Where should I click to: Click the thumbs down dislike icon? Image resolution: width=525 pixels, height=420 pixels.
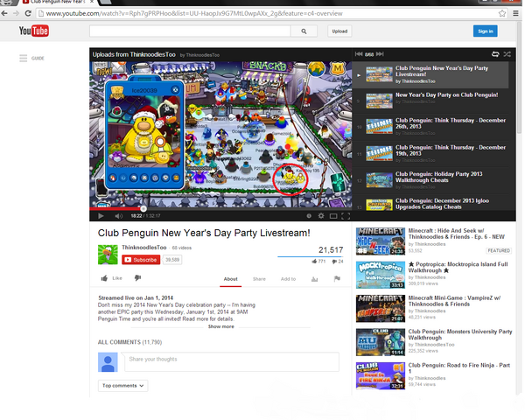tap(137, 278)
